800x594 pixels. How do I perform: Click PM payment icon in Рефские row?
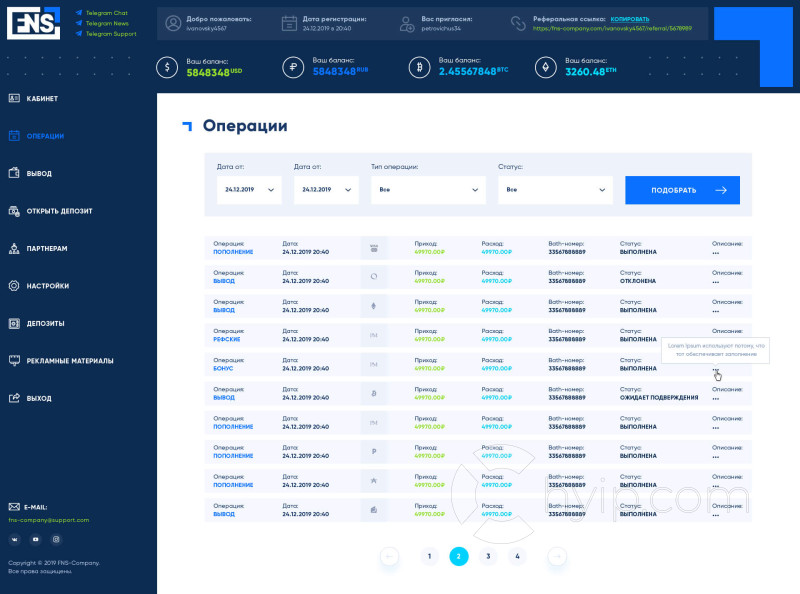[x=373, y=335]
